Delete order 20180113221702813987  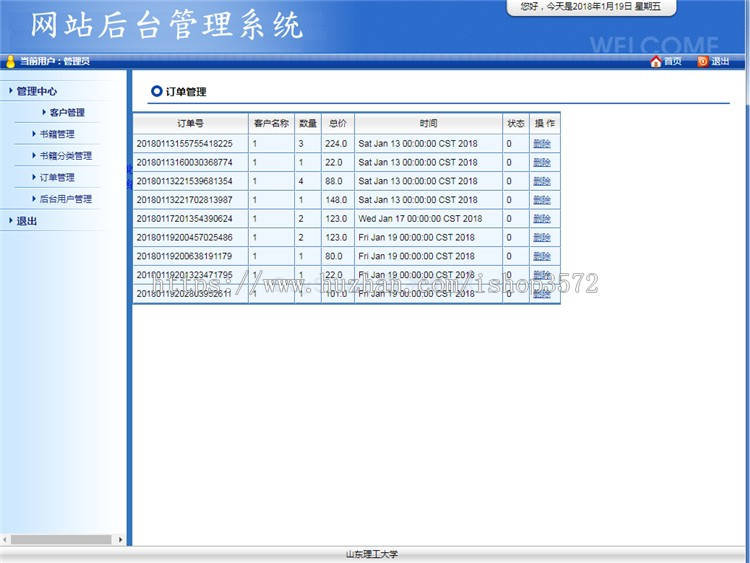click(x=542, y=199)
